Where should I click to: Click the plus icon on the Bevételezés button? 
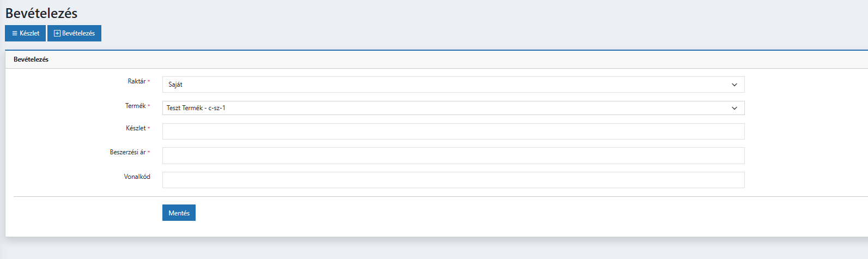(57, 33)
